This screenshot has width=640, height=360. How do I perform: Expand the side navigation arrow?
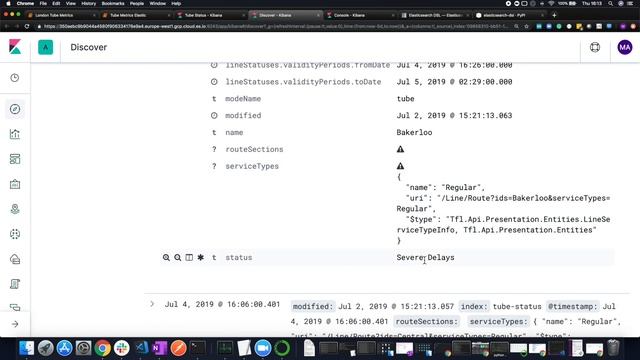(x=15, y=324)
